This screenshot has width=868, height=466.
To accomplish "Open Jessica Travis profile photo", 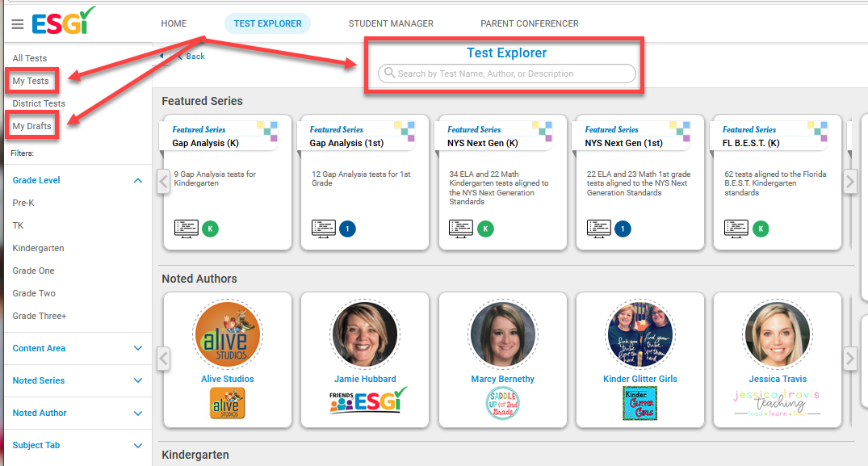I will coord(778,335).
